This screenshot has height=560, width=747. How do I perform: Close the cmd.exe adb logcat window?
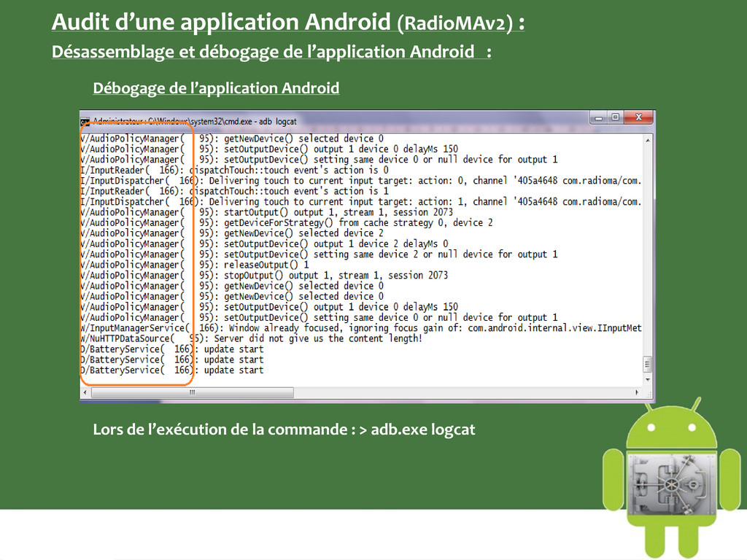(638, 117)
